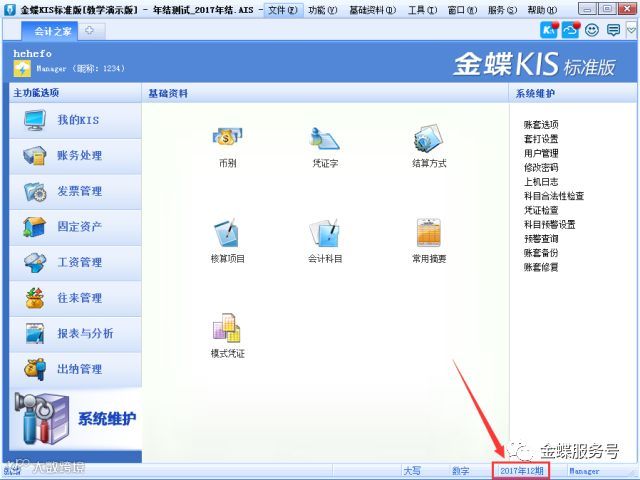The height and width of the screenshot is (480, 640).
Task: Open the 基础资料 menu
Action: pos(372,10)
